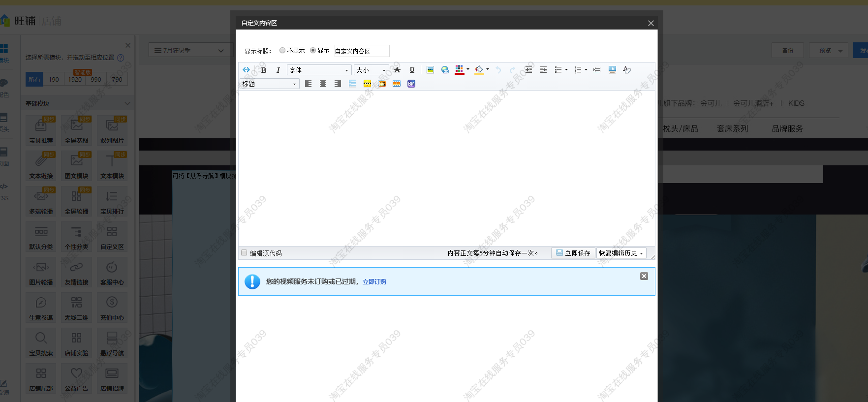Enable the 编辑源代码 checkbox
868x402 pixels.
pyautogui.click(x=244, y=252)
